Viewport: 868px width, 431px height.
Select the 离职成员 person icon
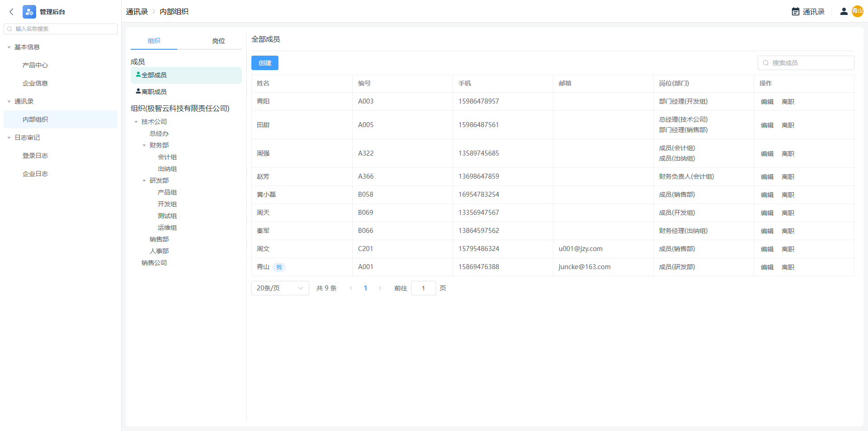pos(138,91)
